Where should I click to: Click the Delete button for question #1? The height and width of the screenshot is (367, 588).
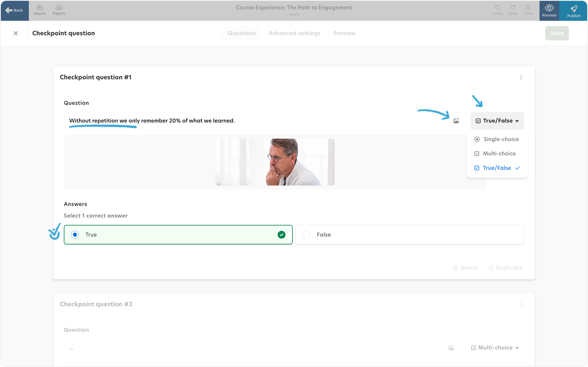pyautogui.click(x=465, y=268)
